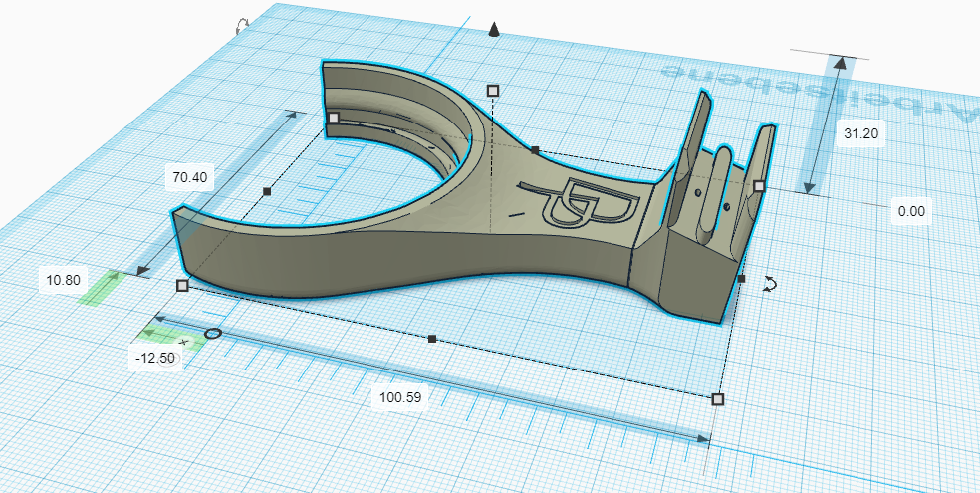Viewport: 980px width, 493px height.
Task: Click the white corner handle ending the 100.59 edge
Action: pos(718,398)
